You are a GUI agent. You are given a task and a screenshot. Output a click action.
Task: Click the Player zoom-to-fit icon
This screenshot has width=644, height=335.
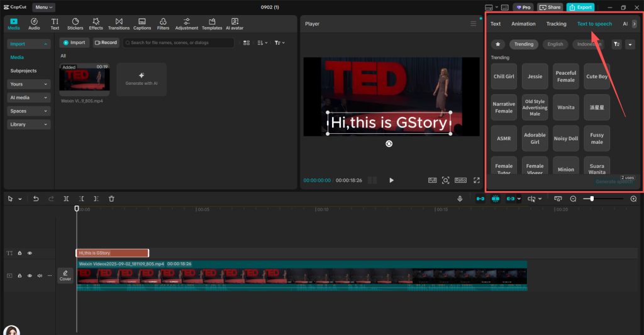click(446, 180)
